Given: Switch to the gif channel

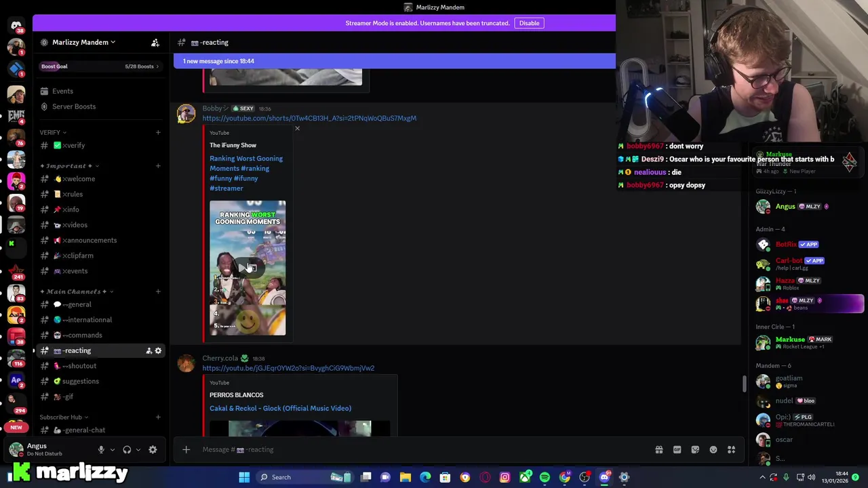Looking at the screenshot, I should (x=100, y=397).
